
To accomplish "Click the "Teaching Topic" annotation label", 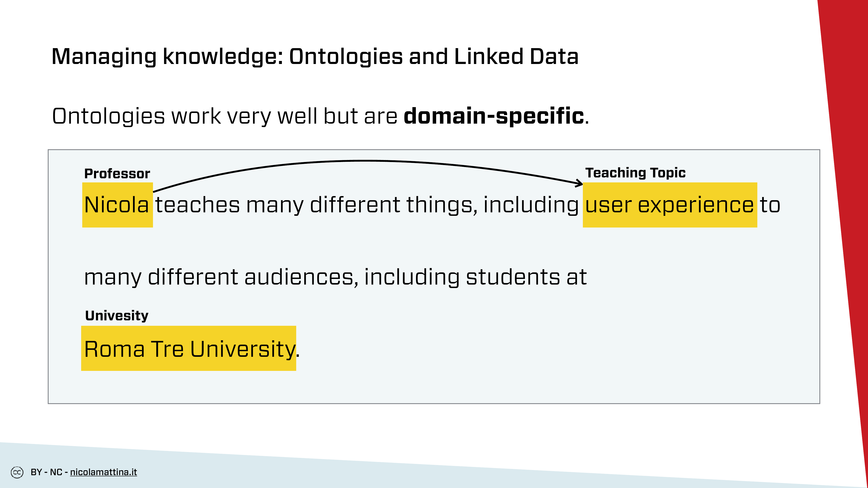I will click(635, 173).
